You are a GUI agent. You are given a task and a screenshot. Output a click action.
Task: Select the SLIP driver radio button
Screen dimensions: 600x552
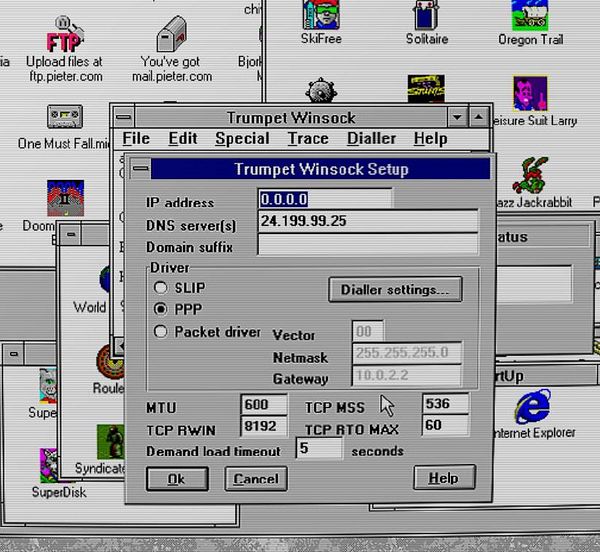click(160, 287)
